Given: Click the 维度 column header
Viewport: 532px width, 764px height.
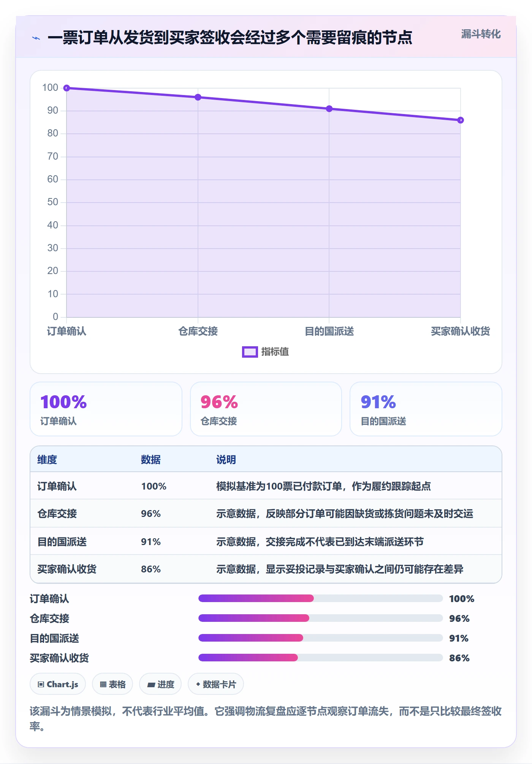Looking at the screenshot, I should [47, 460].
